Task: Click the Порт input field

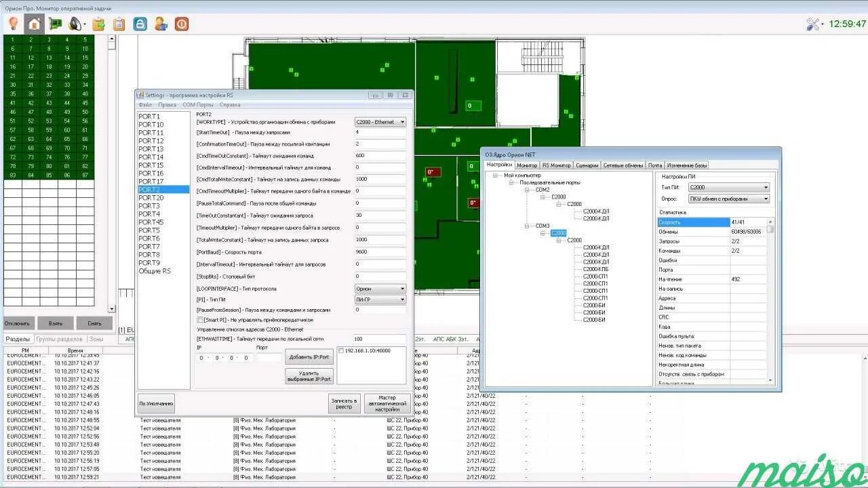Action: pos(269,358)
